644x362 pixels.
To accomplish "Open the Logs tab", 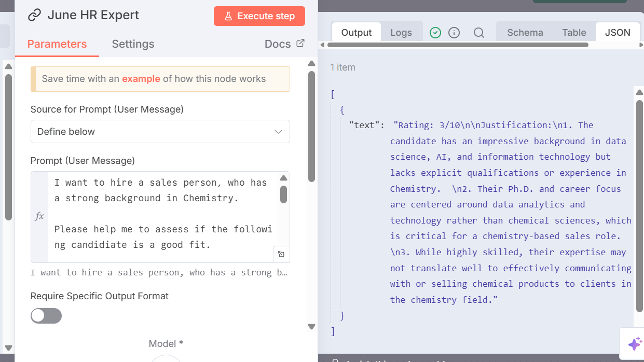I will point(401,32).
